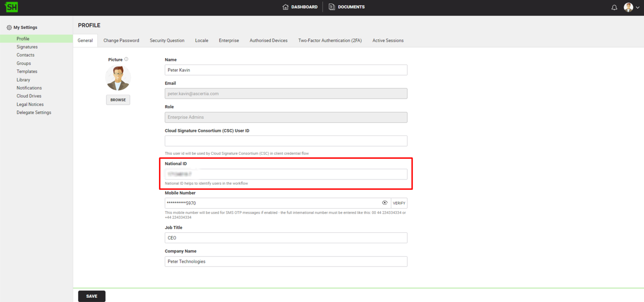Save the profile changes
This screenshot has height=302, width=644.
click(x=92, y=296)
